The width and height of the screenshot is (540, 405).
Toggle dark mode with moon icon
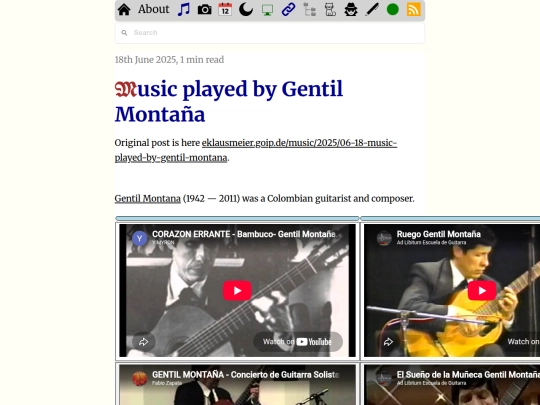click(x=246, y=10)
